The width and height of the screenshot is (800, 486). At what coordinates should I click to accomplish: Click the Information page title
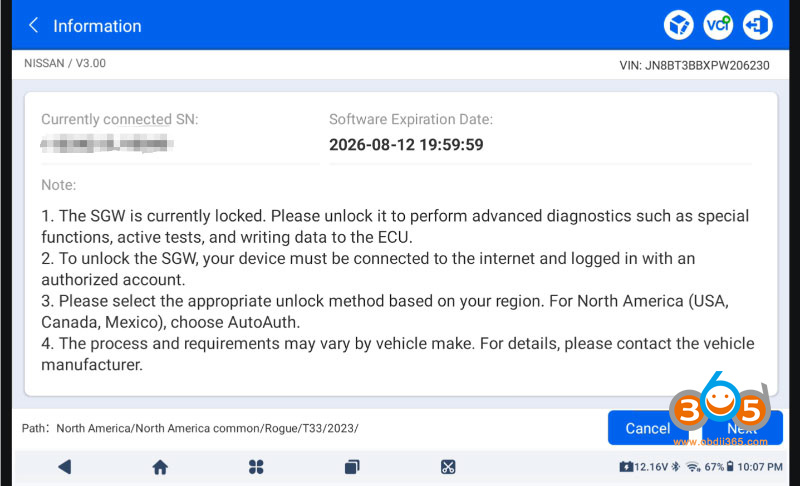coord(97,25)
